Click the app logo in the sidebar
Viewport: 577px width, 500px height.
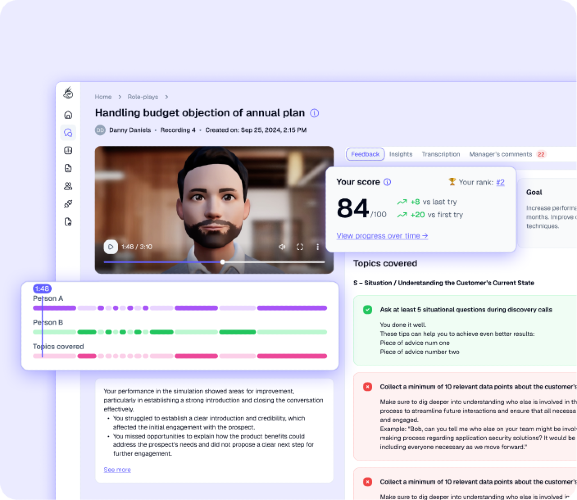(68, 93)
